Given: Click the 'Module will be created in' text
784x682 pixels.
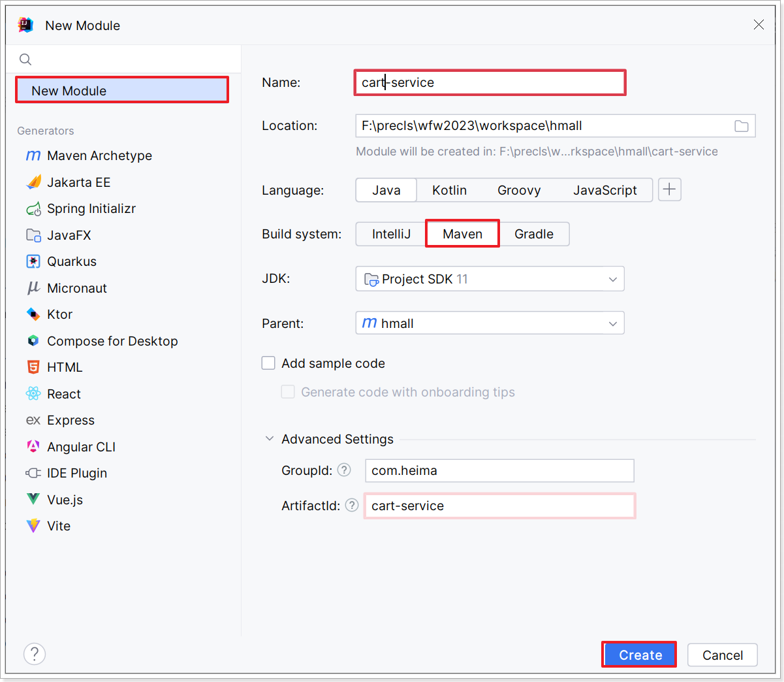Looking at the screenshot, I should 537,152.
